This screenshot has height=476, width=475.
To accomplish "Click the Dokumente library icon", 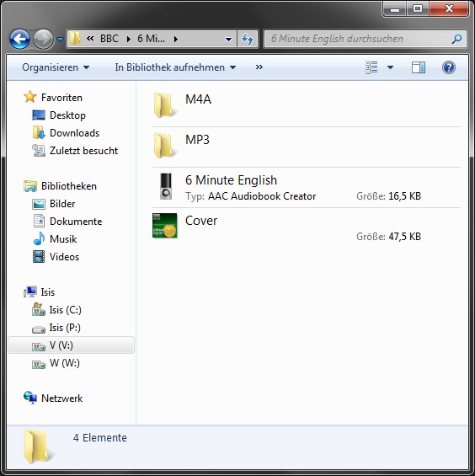I will pos(39,221).
